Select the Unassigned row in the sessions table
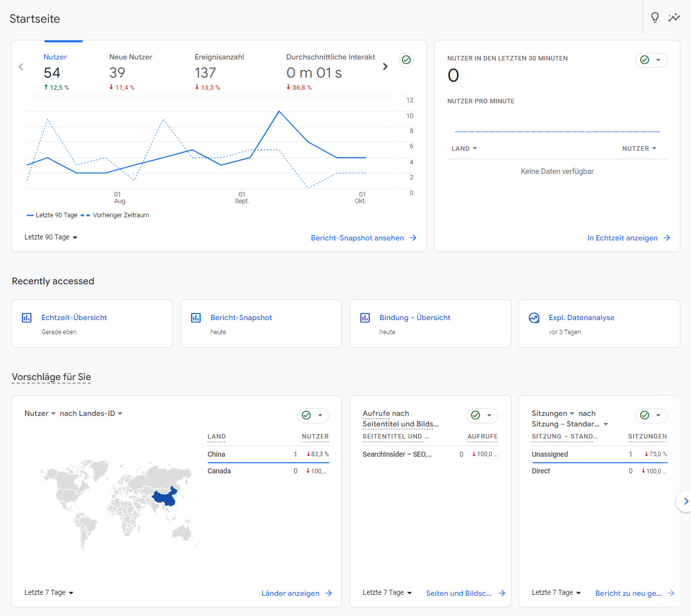 point(599,454)
